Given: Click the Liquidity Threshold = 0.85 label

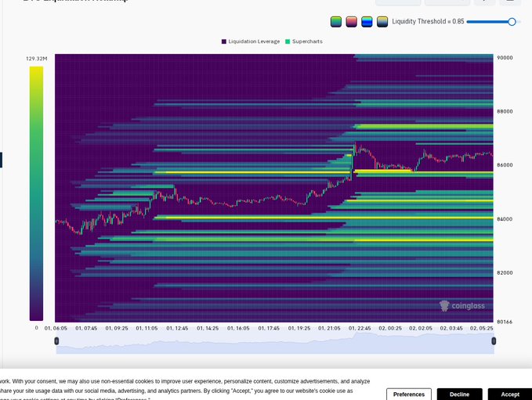Looking at the screenshot, I should click(428, 21).
